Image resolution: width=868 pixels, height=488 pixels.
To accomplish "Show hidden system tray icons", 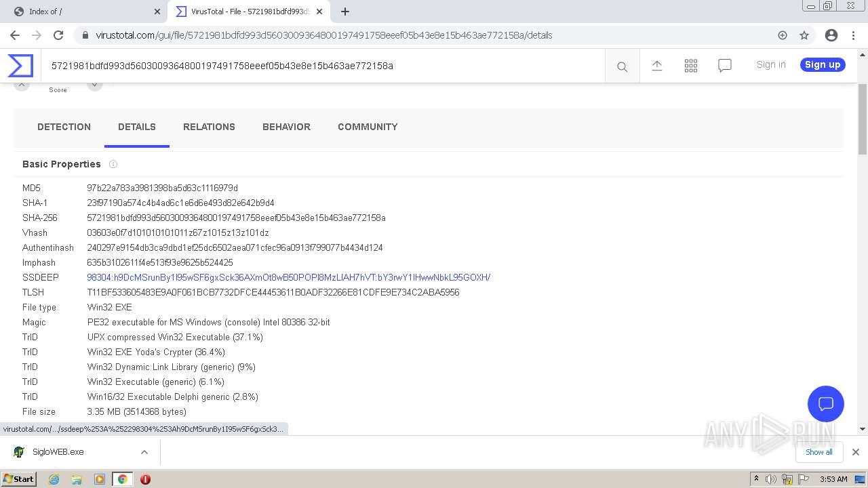I will pos(756,479).
